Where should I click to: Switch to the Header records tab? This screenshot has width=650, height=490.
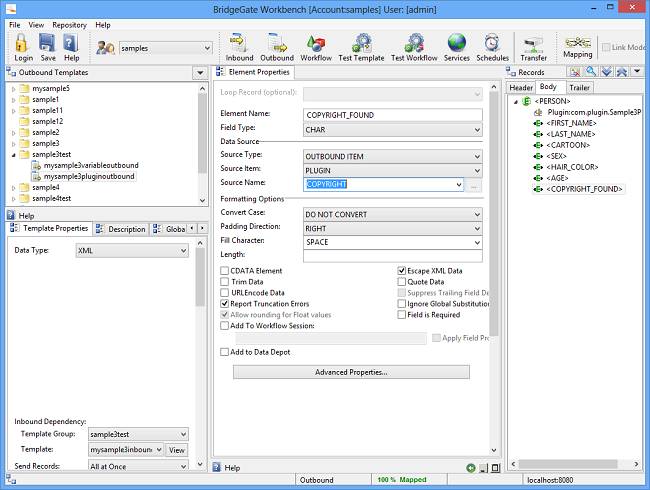click(521, 87)
